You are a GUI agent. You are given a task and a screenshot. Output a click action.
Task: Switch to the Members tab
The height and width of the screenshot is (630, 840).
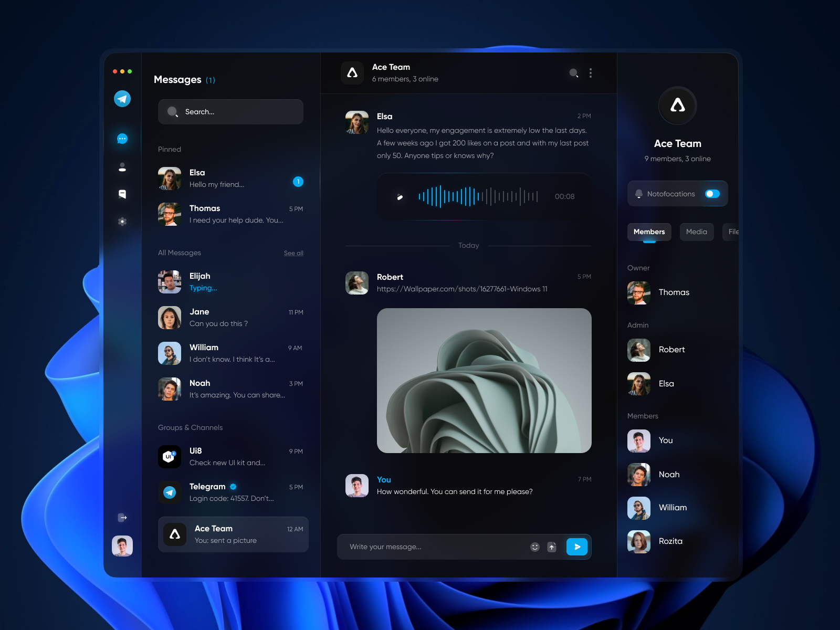coord(649,232)
